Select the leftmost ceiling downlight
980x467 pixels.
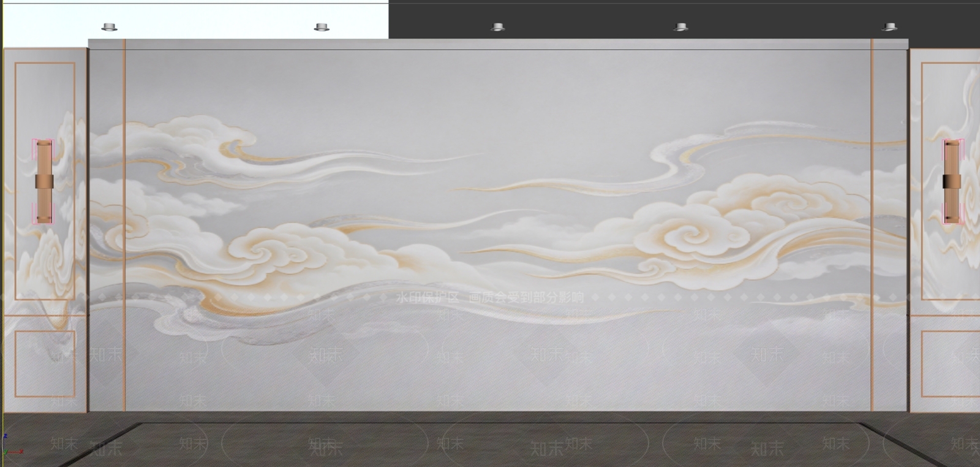[110, 27]
